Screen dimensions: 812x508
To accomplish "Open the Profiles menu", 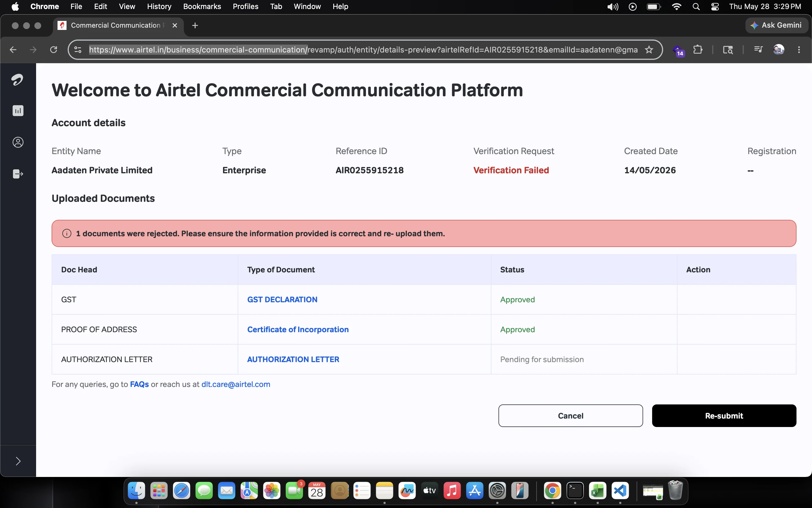I will coord(246,6).
